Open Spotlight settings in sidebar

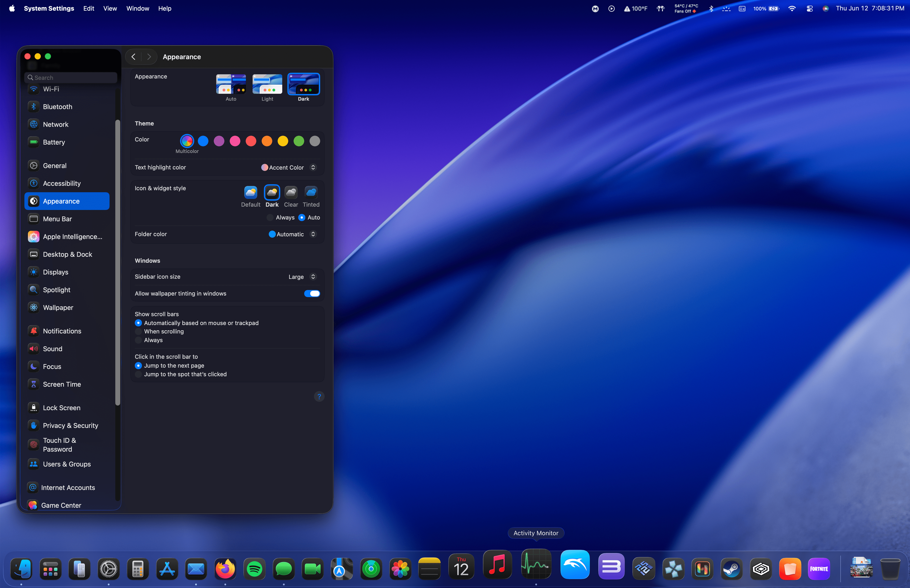[x=67, y=290]
